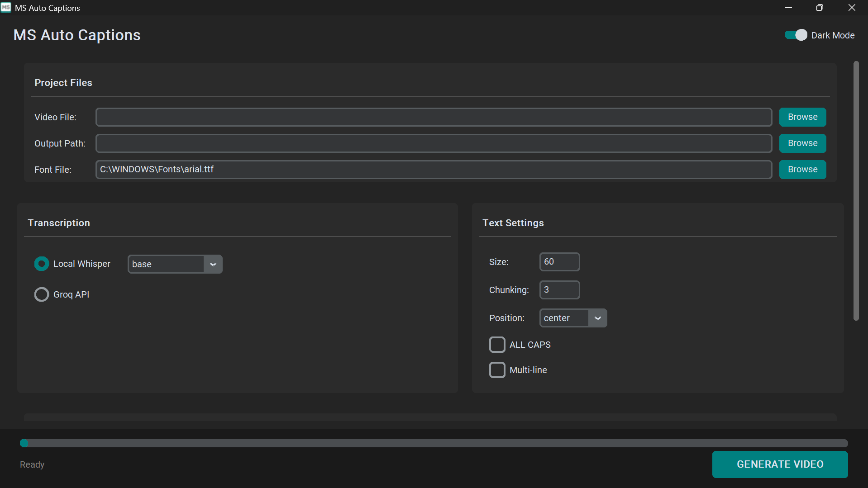
Task: Select the Groq API radio button
Action: [x=41, y=294]
